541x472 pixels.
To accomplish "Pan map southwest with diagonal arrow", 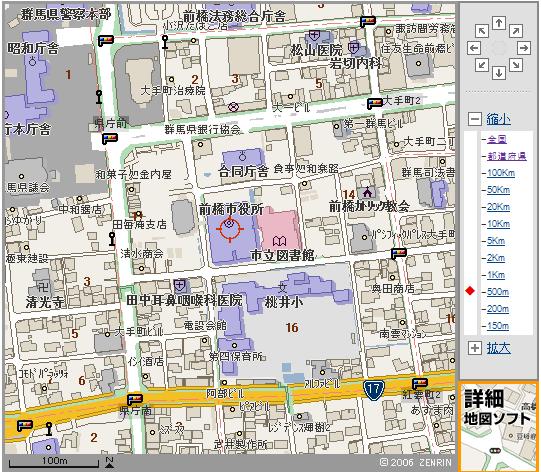I will pos(482,65).
